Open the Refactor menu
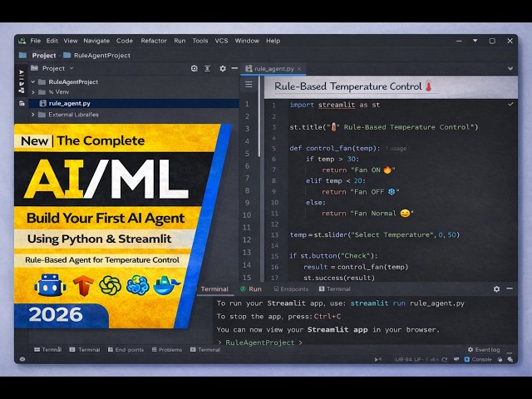 pos(154,41)
